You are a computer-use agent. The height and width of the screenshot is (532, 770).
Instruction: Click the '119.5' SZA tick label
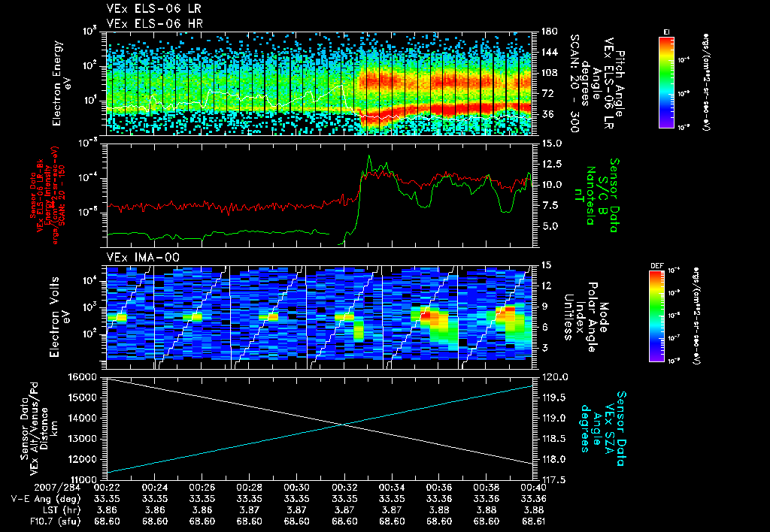(x=554, y=398)
